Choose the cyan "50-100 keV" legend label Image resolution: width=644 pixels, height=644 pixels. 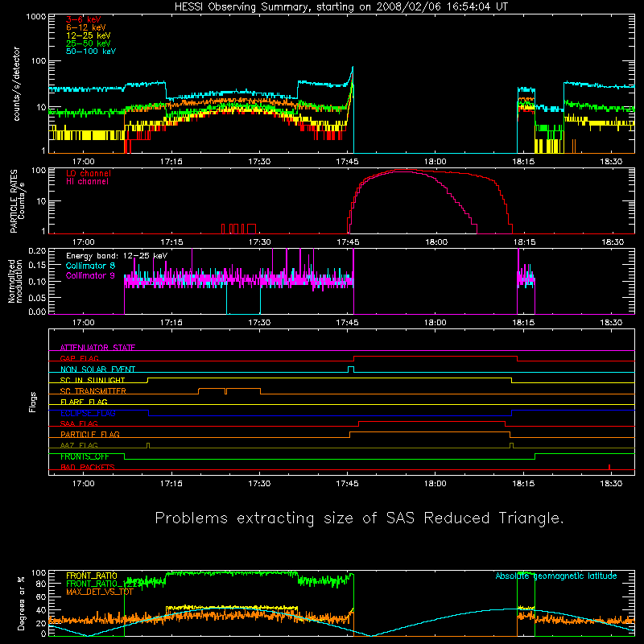(x=91, y=52)
